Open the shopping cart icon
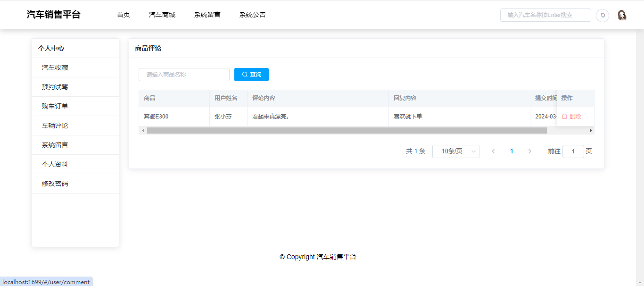Viewport: 644px width, 286px height. [602, 15]
